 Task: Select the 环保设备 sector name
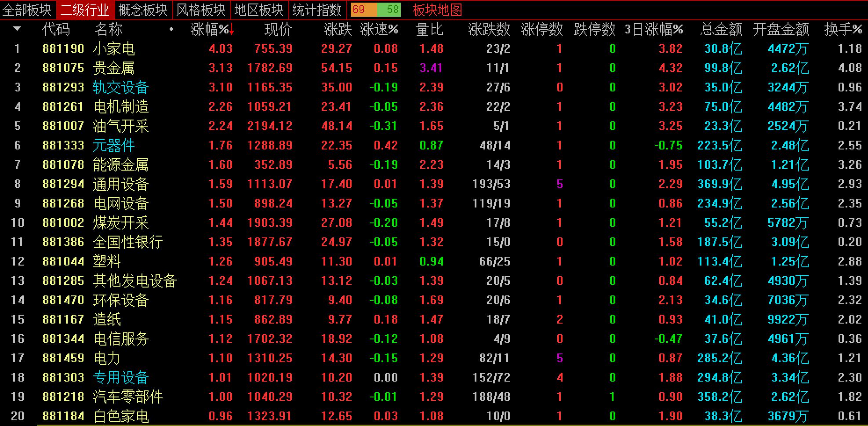click(x=121, y=300)
